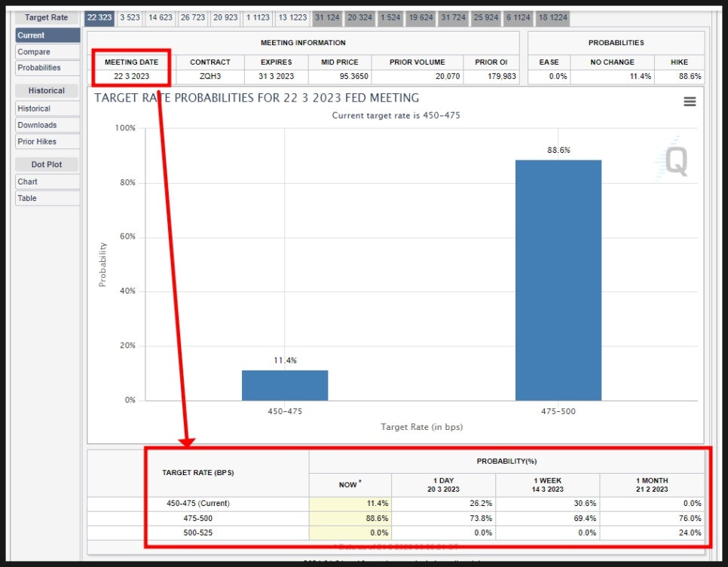Viewport: 728px width, 567px height.
Task: Select the 18 1224 meeting tab
Action: (553, 17)
